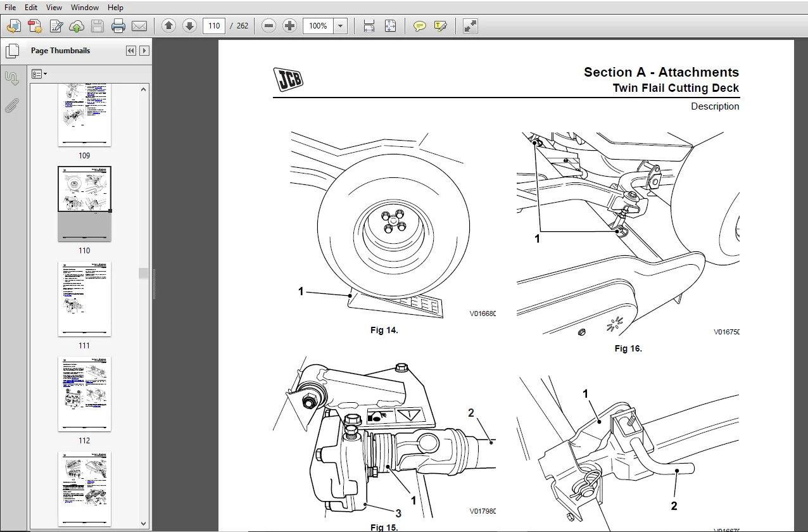The height and width of the screenshot is (532, 808).
Task: Click the Print icon
Action: 118,26
